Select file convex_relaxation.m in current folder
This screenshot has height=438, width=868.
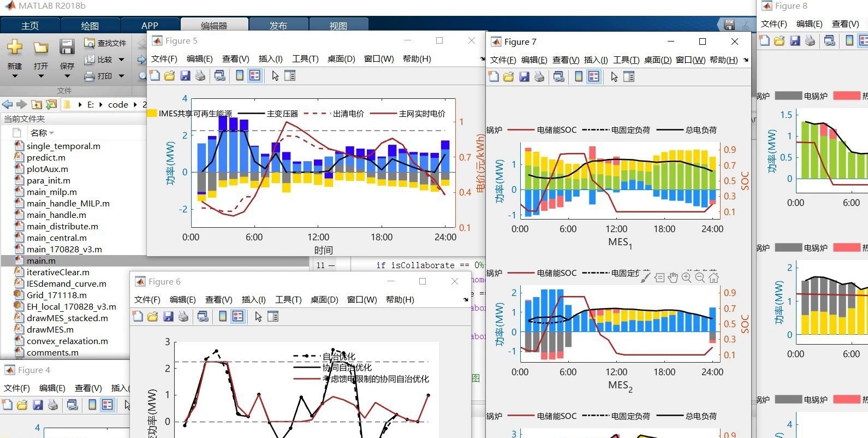pyautogui.click(x=67, y=341)
